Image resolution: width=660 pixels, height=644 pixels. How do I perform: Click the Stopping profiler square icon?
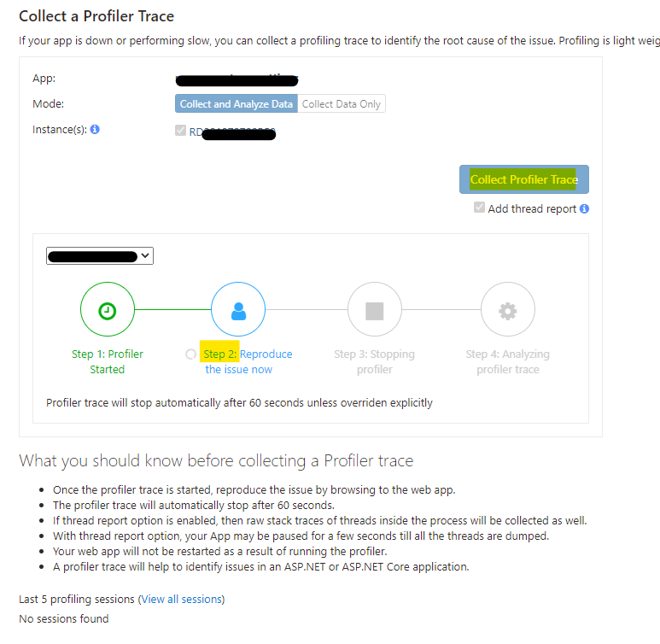[x=375, y=311]
